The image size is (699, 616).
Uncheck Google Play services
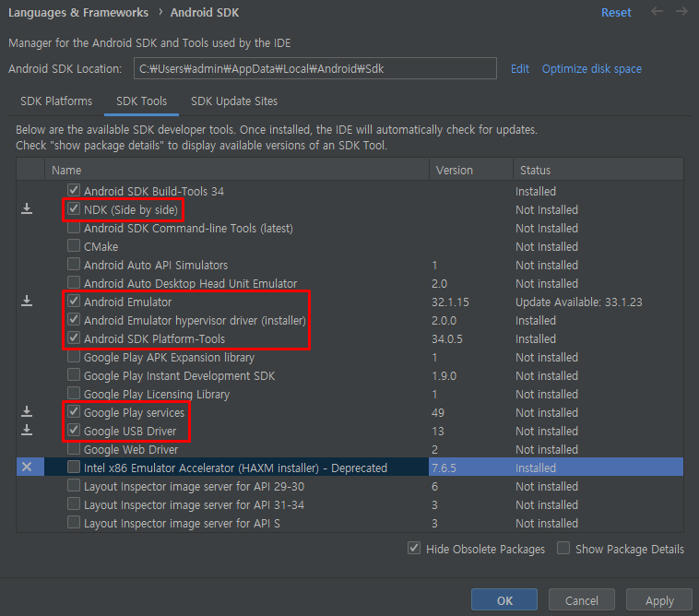74,411
